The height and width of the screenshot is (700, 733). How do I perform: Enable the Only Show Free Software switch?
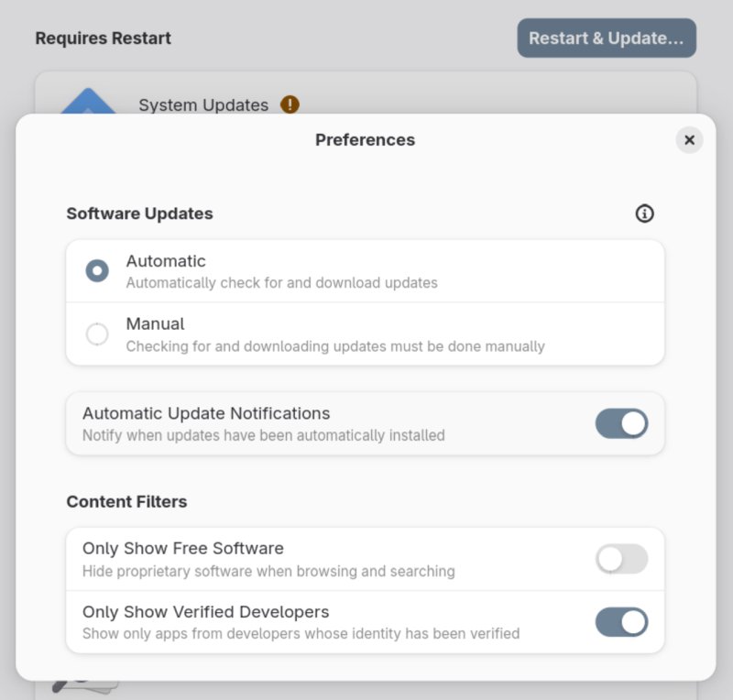click(621, 559)
